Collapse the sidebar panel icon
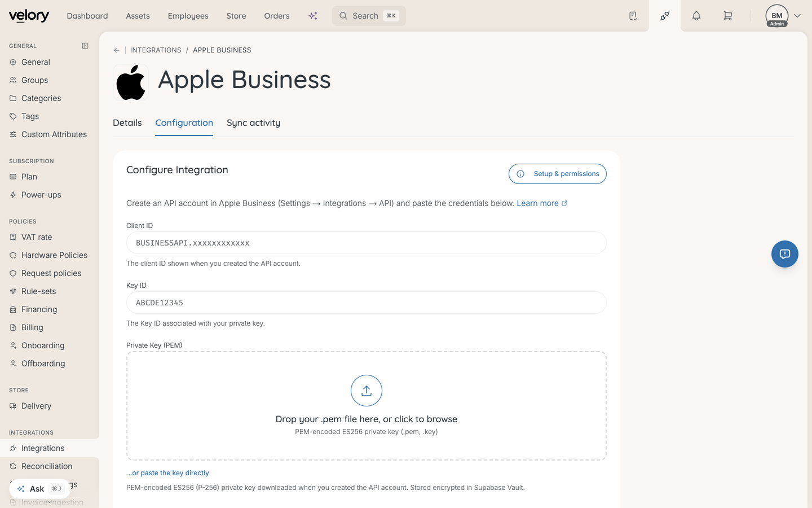 [85, 46]
